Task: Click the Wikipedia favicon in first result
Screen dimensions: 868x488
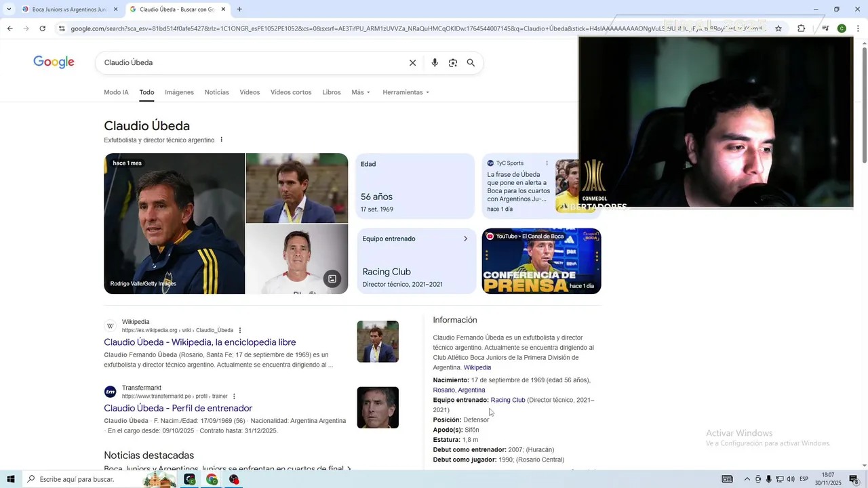Action: pos(110,326)
